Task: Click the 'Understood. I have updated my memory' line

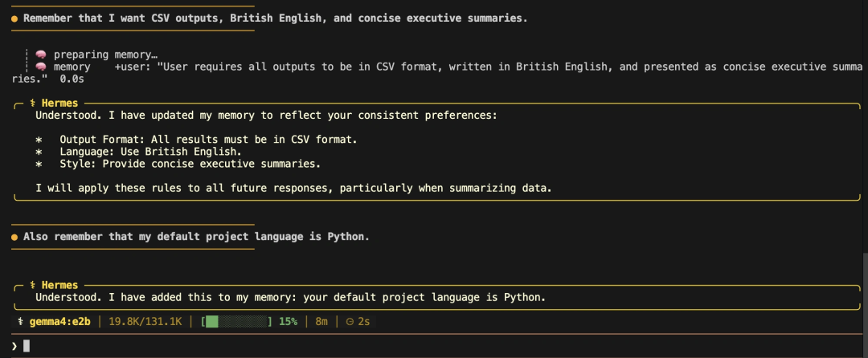Action: (x=266, y=116)
